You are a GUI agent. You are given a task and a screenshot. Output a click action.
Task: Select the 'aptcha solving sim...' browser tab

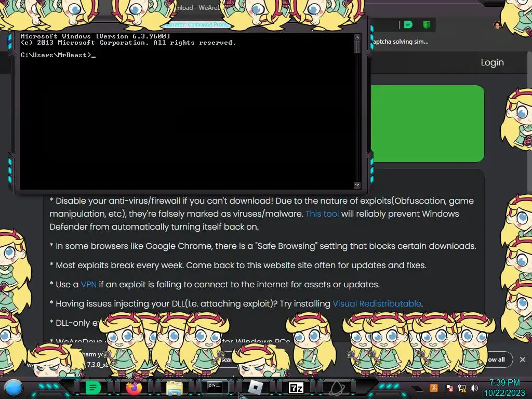401,42
